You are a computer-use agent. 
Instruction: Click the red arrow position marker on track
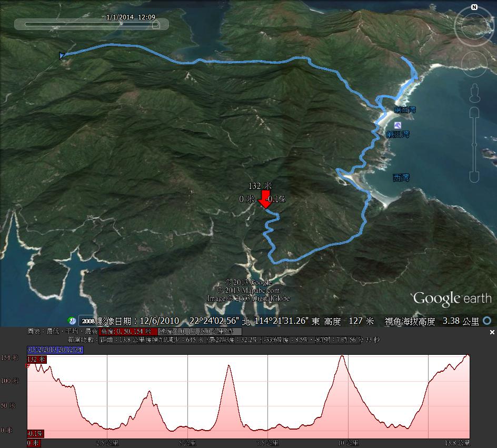click(265, 200)
